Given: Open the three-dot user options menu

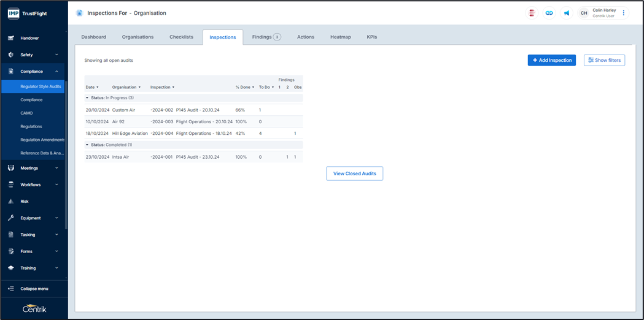Looking at the screenshot, I should pyautogui.click(x=624, y=13).
